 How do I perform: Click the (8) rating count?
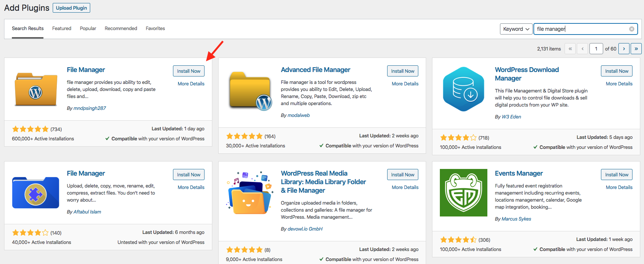pyautogui.click(x=267, y=250)
